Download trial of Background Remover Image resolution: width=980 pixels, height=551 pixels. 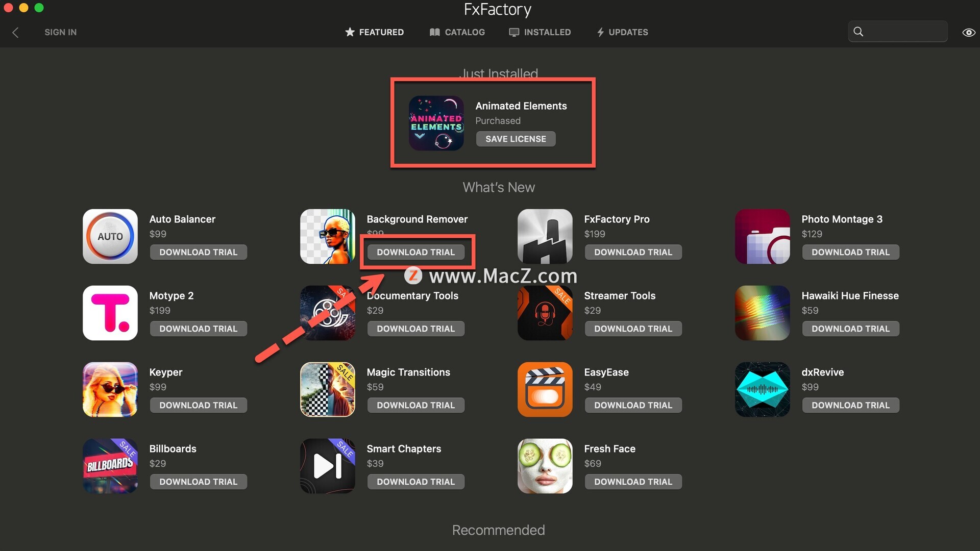[x=415, y=252]
